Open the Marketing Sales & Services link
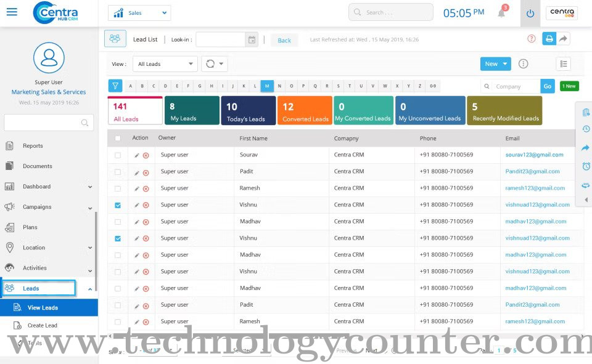The image size is (592, 364). tap(49, 92)
